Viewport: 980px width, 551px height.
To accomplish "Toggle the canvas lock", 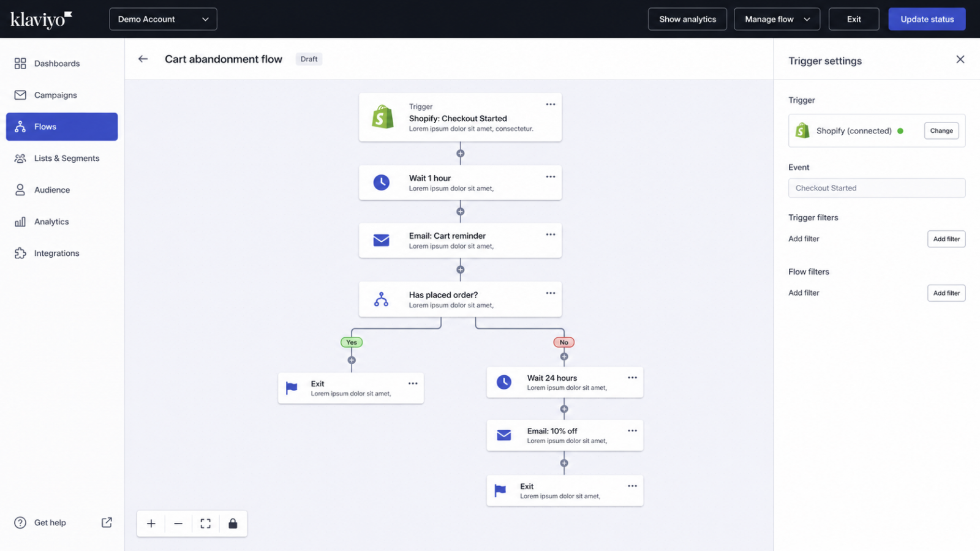I will 233,523.
